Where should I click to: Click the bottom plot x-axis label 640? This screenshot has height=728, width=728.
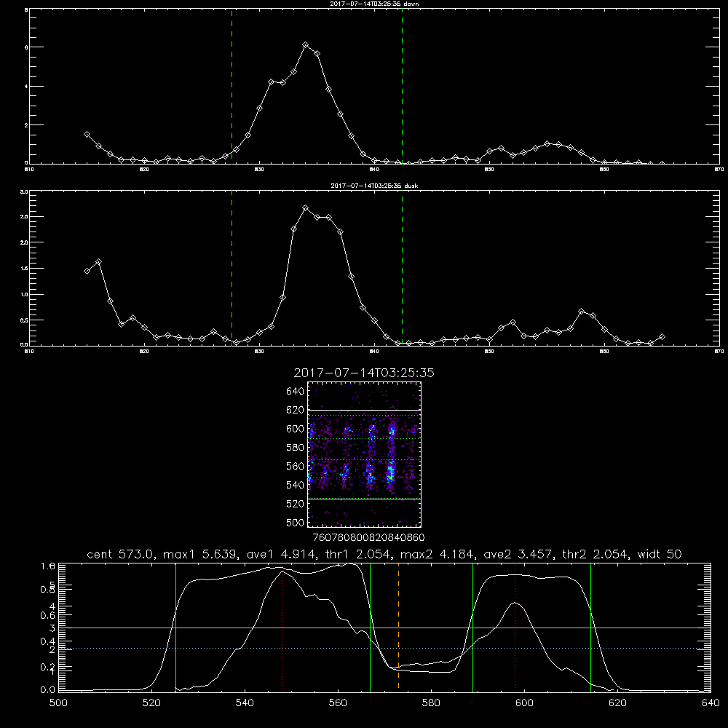pyautogui.click(x=711, y=703)
